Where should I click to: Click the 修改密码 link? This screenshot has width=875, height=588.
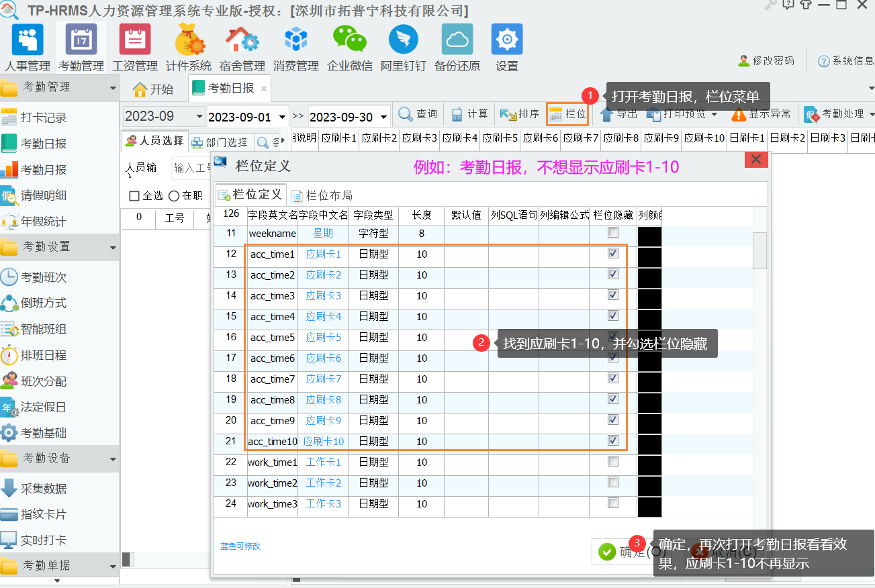(766, 60)
